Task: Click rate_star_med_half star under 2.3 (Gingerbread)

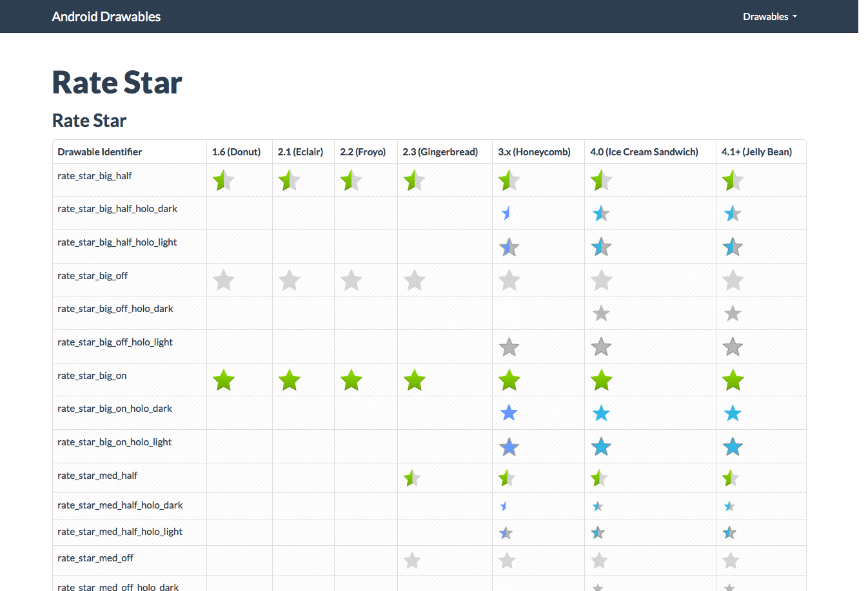Action: pos(412,478)
